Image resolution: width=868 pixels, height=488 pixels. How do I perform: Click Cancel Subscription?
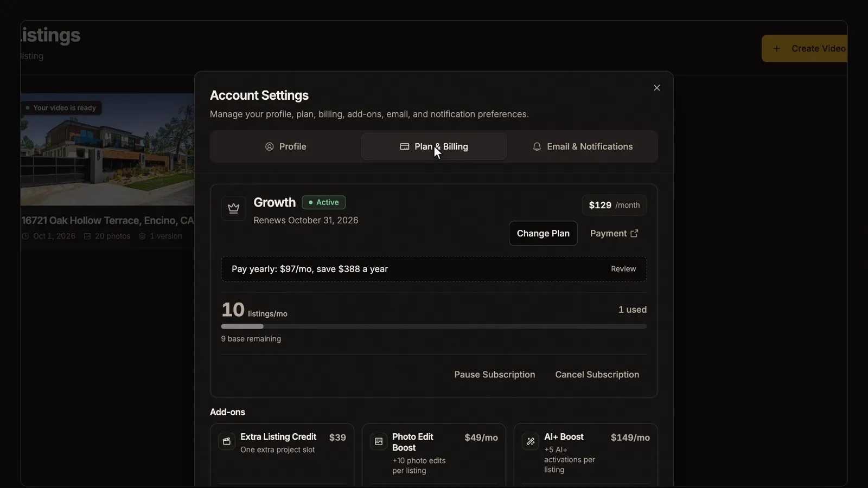(597, 375)
